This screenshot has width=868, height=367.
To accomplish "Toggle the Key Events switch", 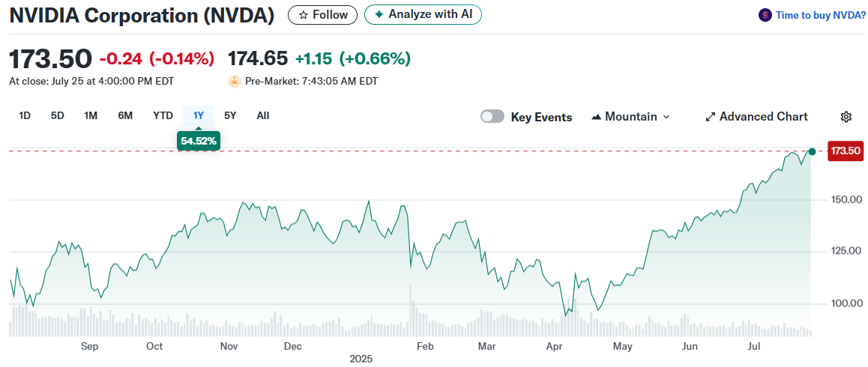I will 492,116.
